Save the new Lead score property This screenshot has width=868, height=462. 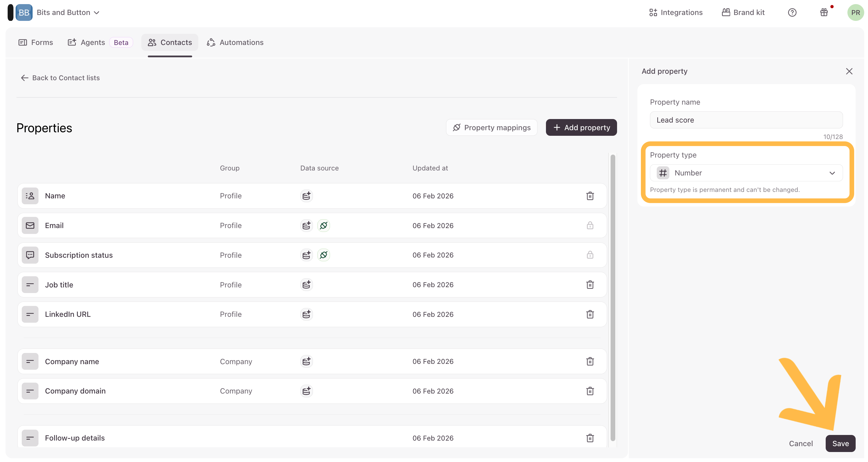point(840,443)
